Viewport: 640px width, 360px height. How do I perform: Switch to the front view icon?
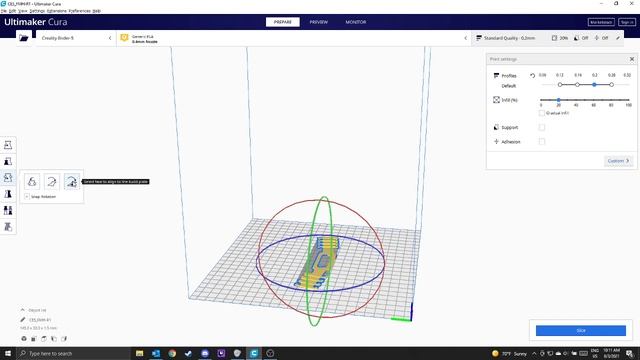[x=34, y=339]
